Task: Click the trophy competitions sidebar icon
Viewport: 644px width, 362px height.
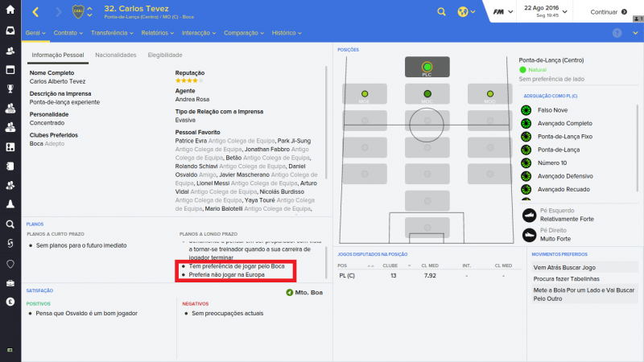Action: pyautogui.click(x=10, y=88)
